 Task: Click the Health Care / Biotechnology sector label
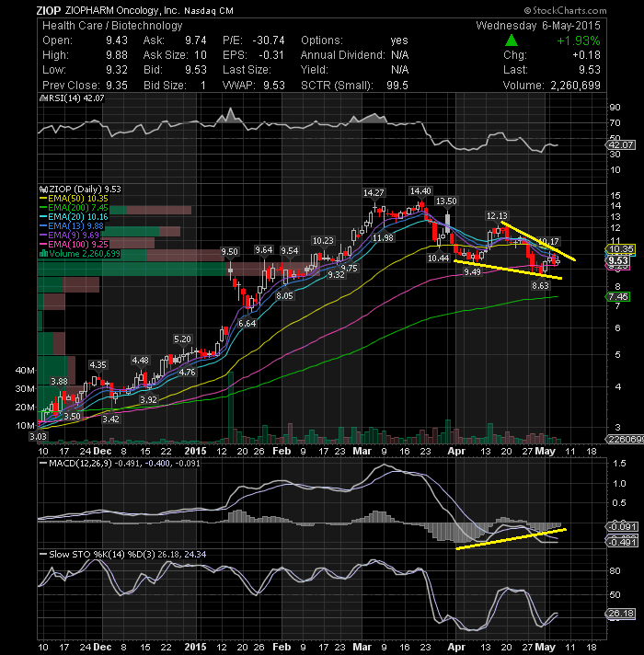click(112, 26)
